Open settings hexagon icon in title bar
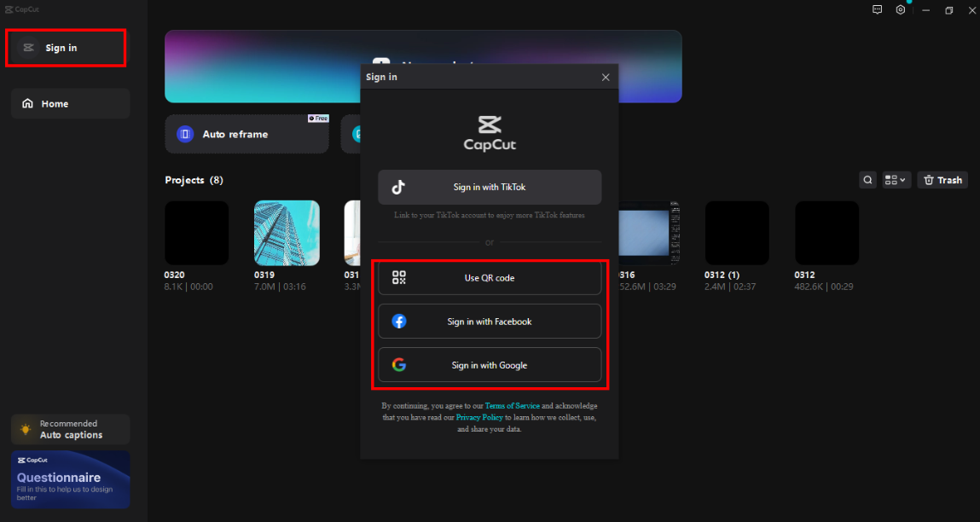Screen dimensions: 980x522 [901, 9]
